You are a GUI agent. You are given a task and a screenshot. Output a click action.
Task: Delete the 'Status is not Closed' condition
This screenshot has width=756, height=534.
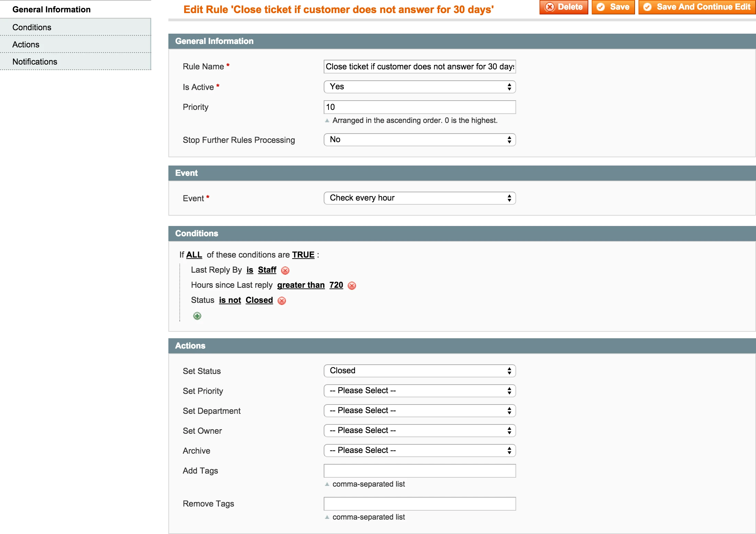[x=282, y=300]
